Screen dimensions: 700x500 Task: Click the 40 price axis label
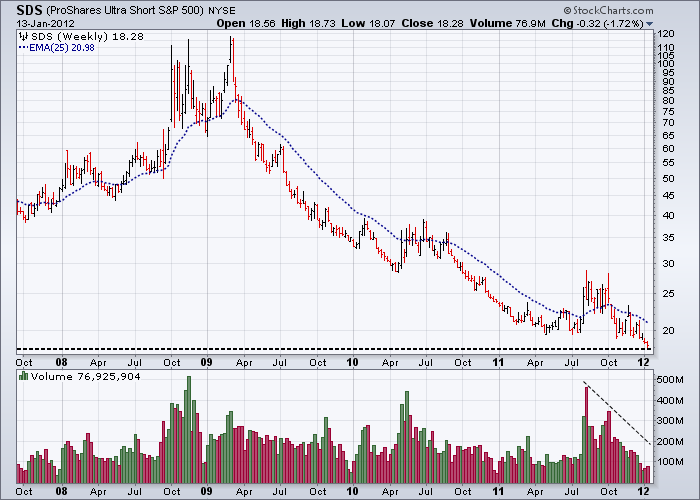668,216
